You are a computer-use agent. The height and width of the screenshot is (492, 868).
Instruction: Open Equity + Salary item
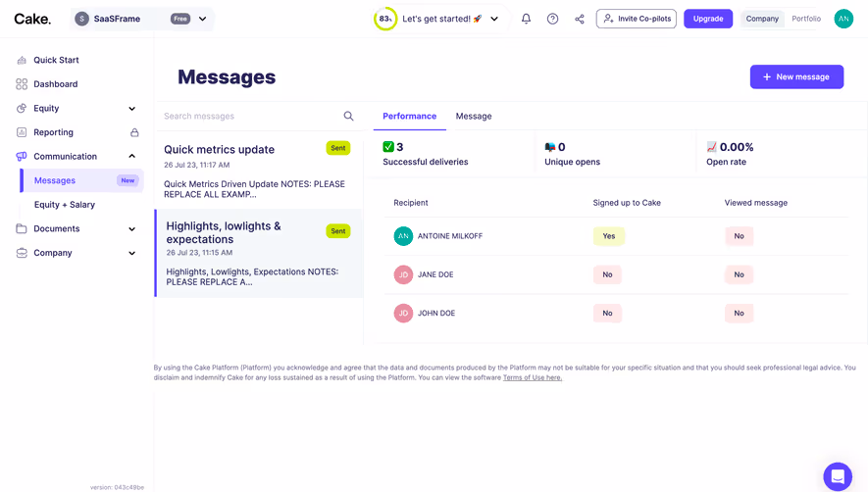coord(65,205)
